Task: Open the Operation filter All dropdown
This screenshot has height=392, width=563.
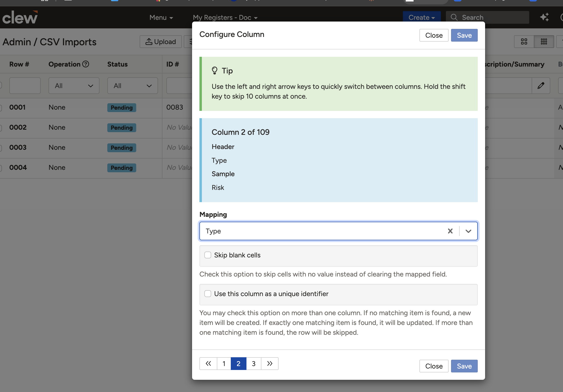Action: 74,86
